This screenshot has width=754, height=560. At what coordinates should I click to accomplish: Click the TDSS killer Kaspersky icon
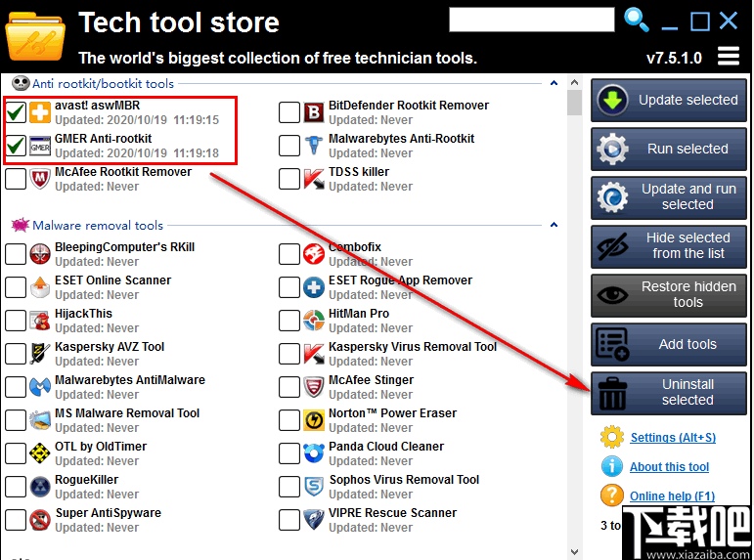(314, 179)
